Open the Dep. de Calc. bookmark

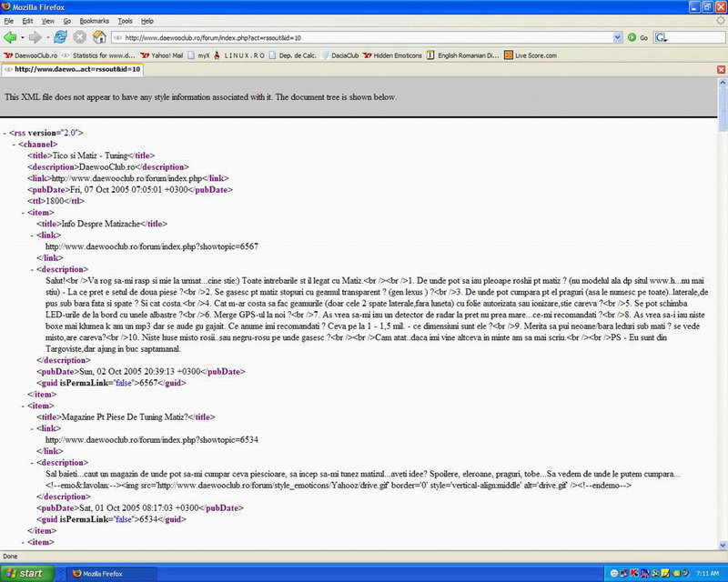click(x=292, y=55)
